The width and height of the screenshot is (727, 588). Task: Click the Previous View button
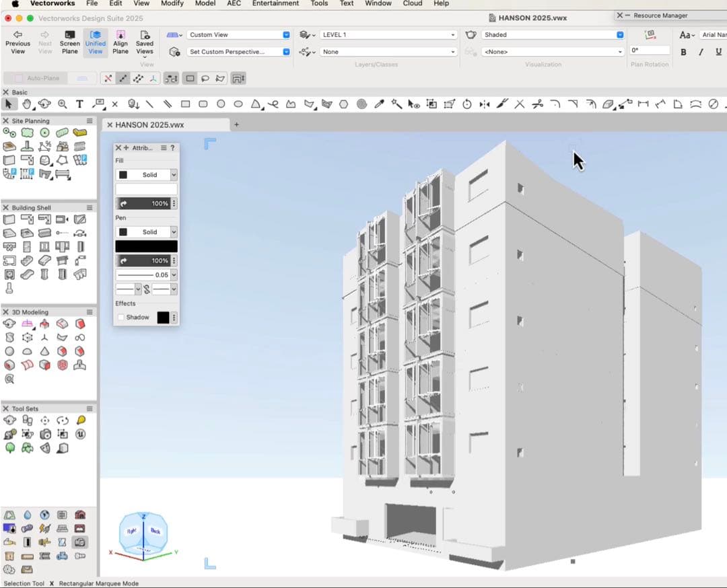[18, 42]
